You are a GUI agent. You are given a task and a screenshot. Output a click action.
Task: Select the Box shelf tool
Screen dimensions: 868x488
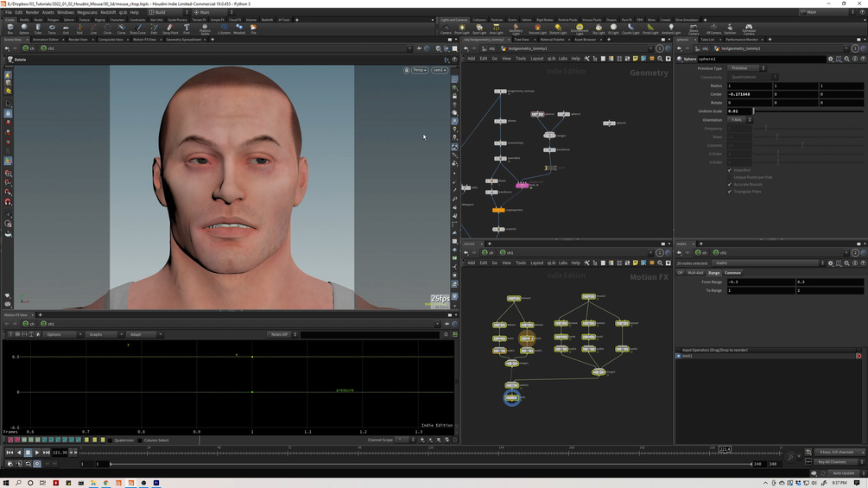click(10, 29)
